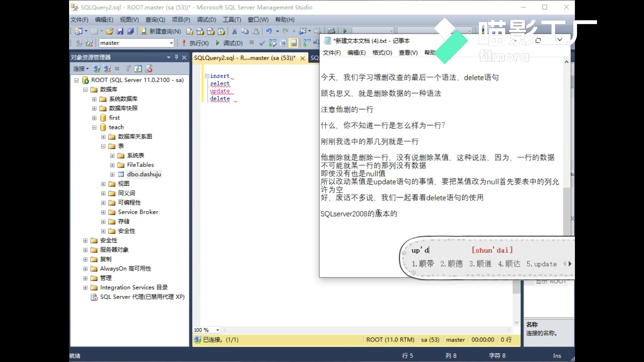
Task: Pin the Object Explorer panel
Action: [176, 57]
